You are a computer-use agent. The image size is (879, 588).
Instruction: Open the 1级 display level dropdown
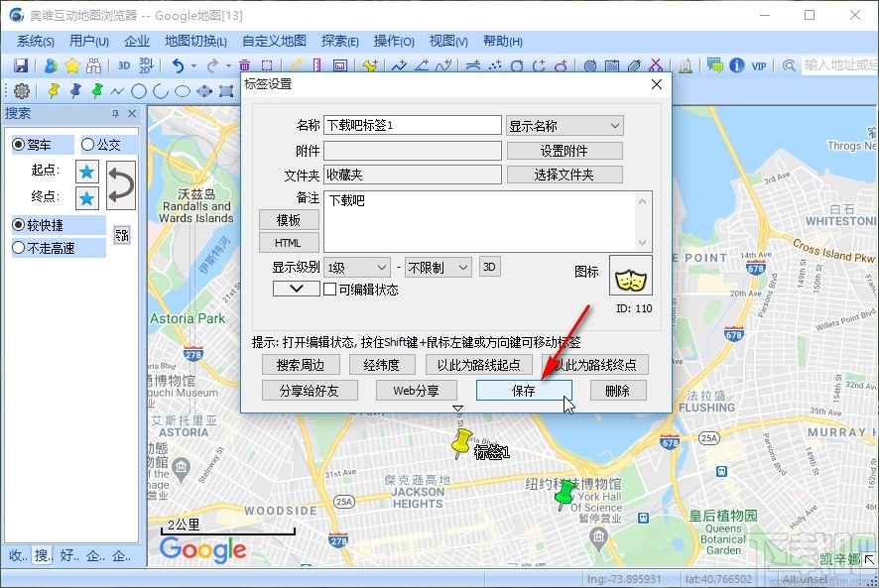click(356, 266)
